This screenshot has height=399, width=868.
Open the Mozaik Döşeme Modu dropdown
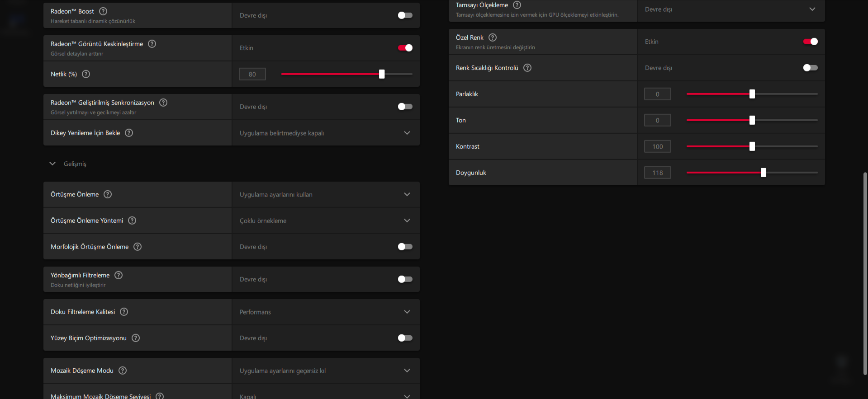coord(407,371)
